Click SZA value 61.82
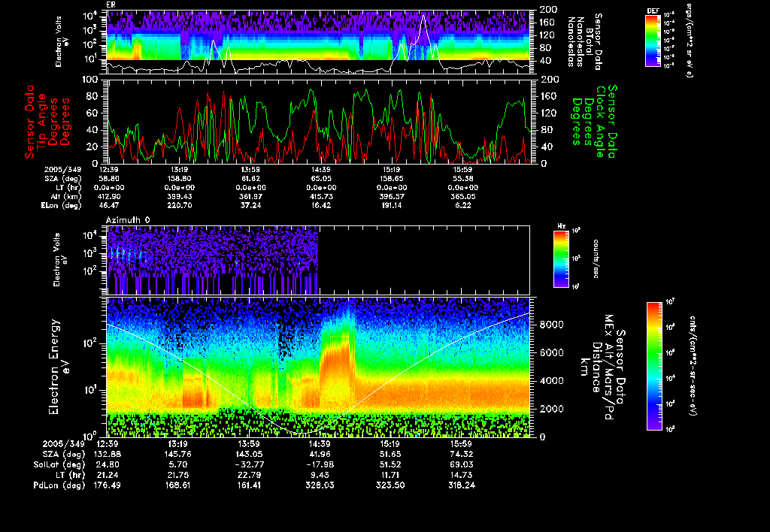The image size is (770, 532). click(x=250, y=179)
